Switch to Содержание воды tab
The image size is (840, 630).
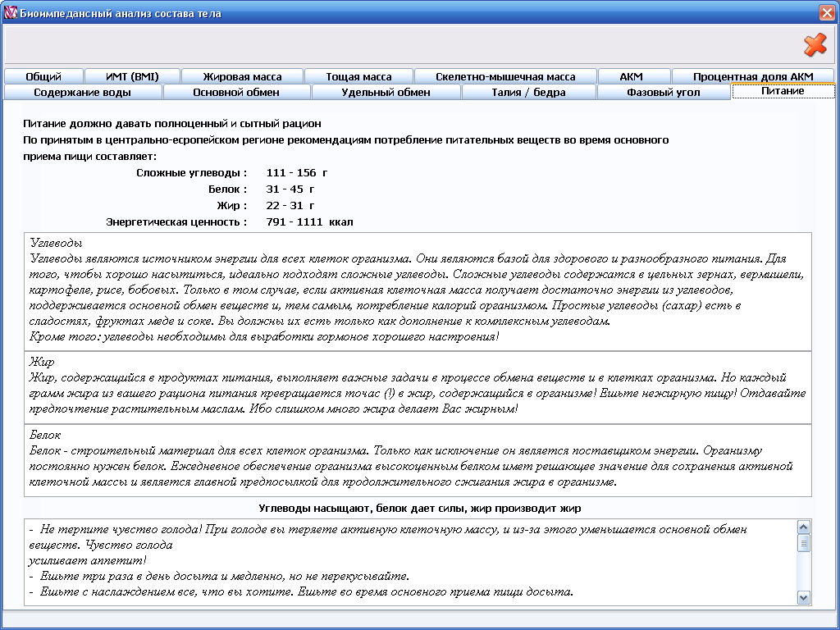[83, 92]
